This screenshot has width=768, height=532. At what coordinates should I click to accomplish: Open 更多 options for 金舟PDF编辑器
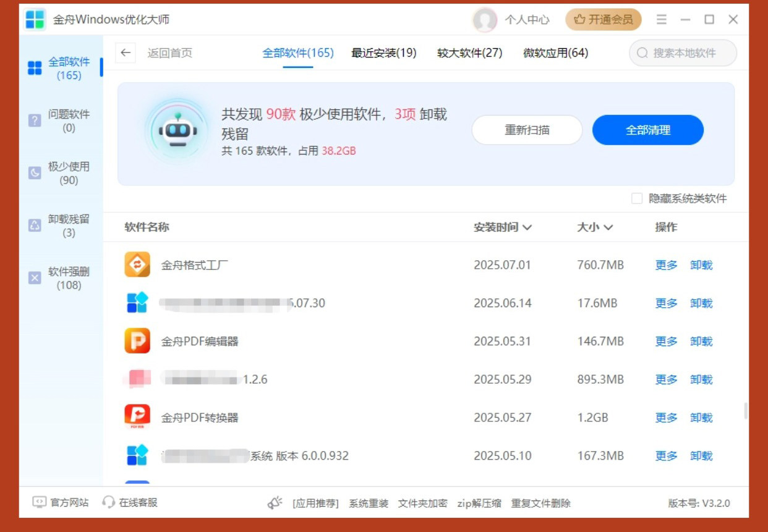coord(667,342)
